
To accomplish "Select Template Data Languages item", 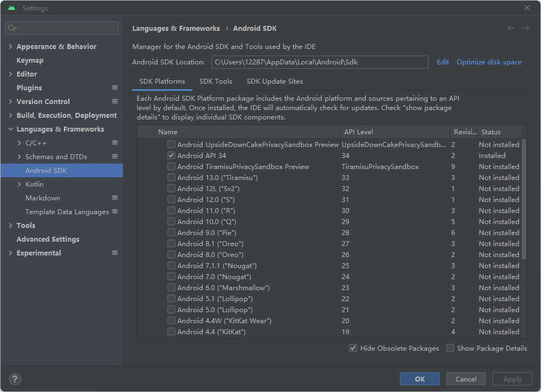I will [x=67, y=211].
